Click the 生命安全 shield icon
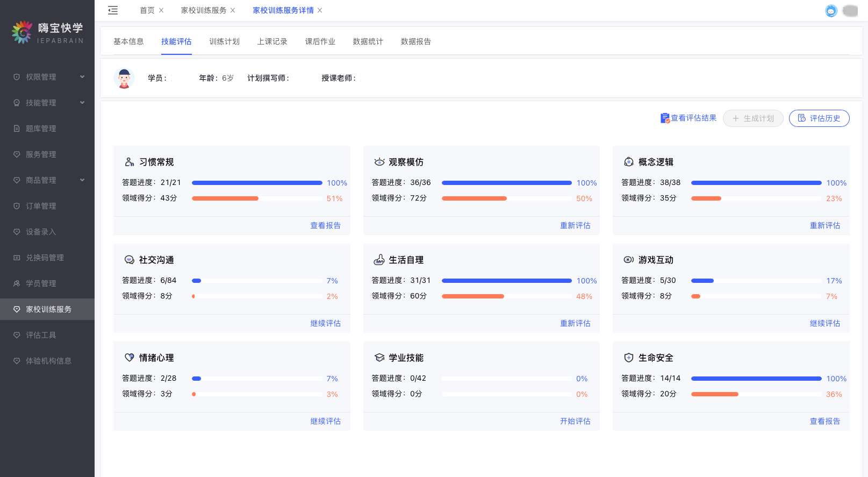The height and width of the screenshot is (477, 868). click(x=629, y=358)
